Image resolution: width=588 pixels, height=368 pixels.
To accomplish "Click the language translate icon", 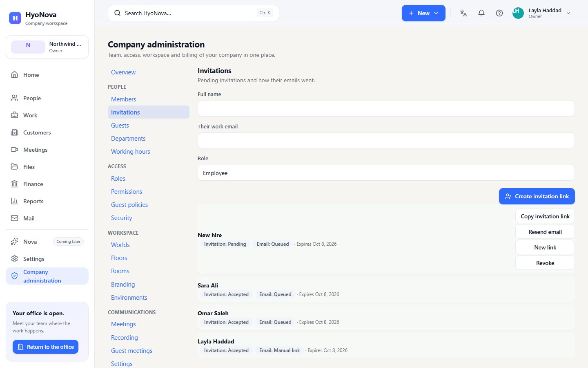I will point(463,13).
